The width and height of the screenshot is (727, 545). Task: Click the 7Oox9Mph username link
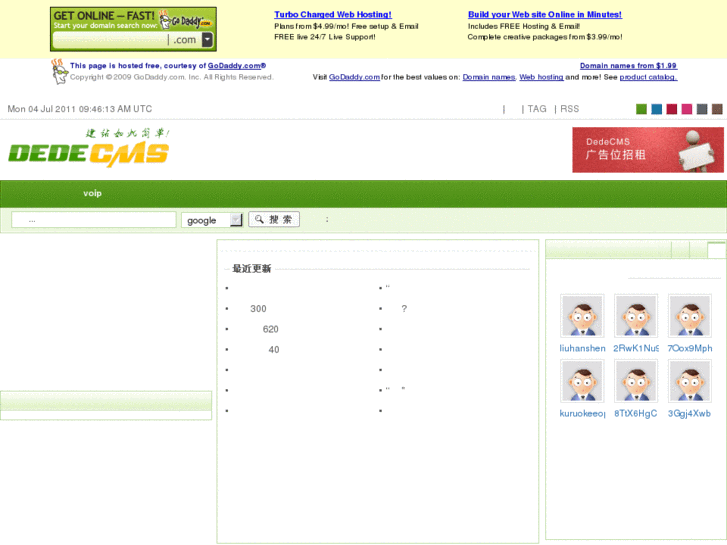690,348
